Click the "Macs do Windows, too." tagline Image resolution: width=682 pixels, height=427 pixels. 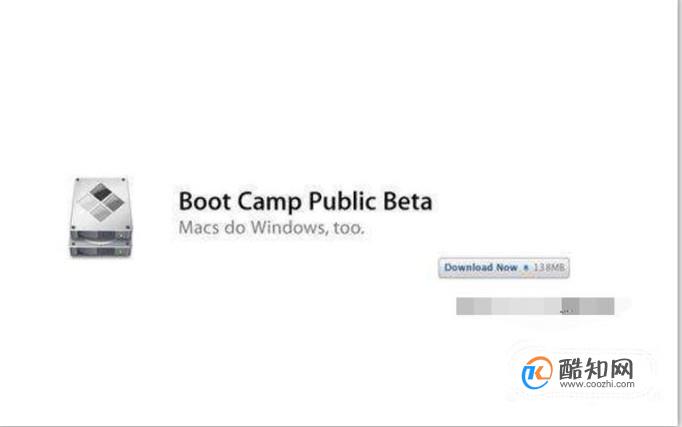pos(271,227)
